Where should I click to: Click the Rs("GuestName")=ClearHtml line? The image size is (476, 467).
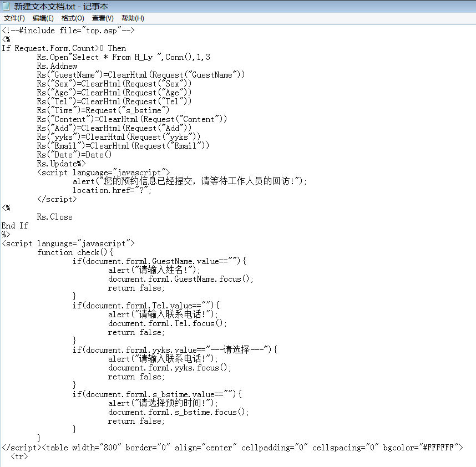(x=141, y=75)
